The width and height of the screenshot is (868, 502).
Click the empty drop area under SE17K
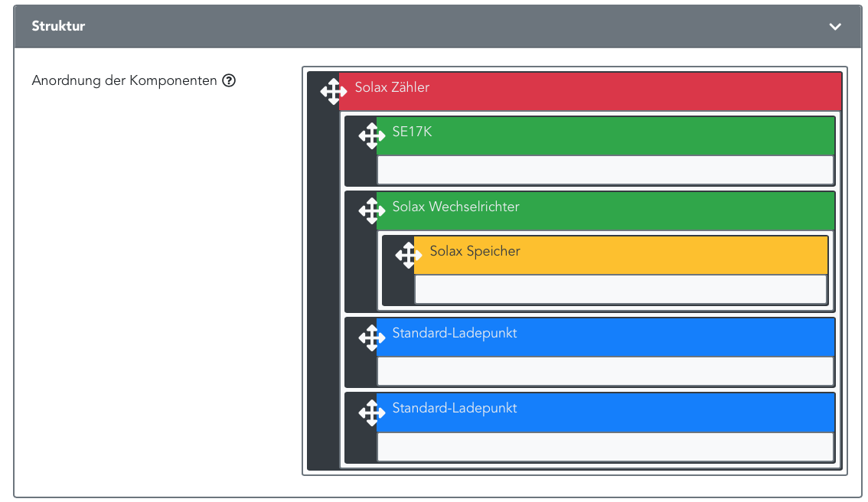point(605,170)
